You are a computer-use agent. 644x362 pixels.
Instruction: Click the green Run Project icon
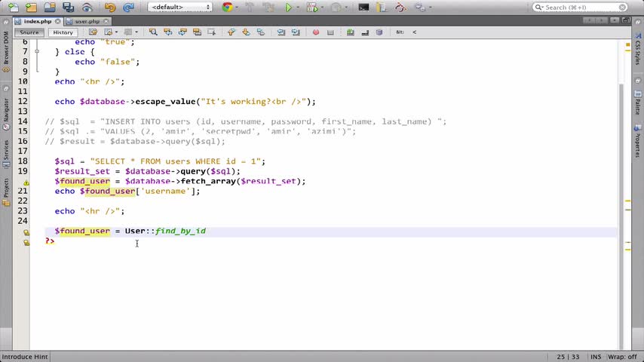click(289, 7)
